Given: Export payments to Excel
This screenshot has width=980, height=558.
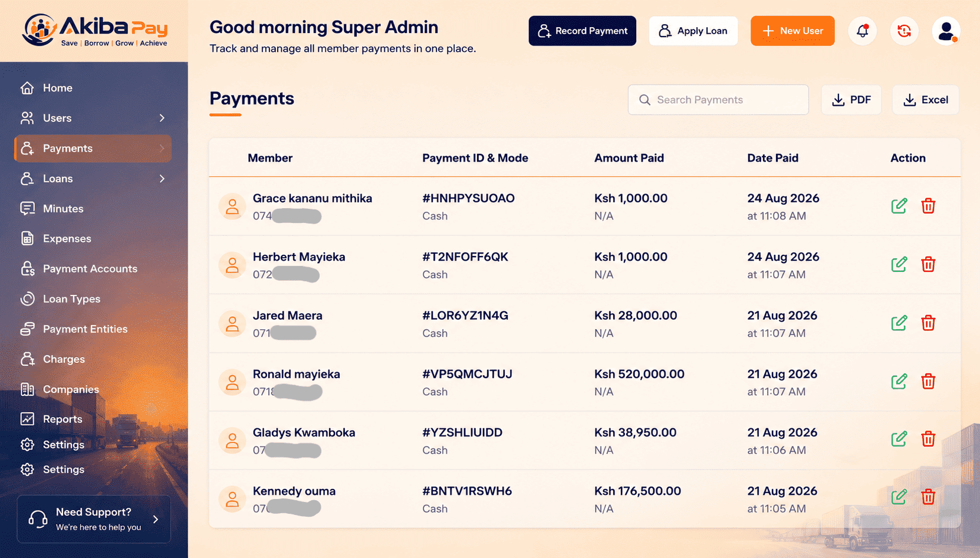Looking at the screenshot, I should [x=925, y=100].
